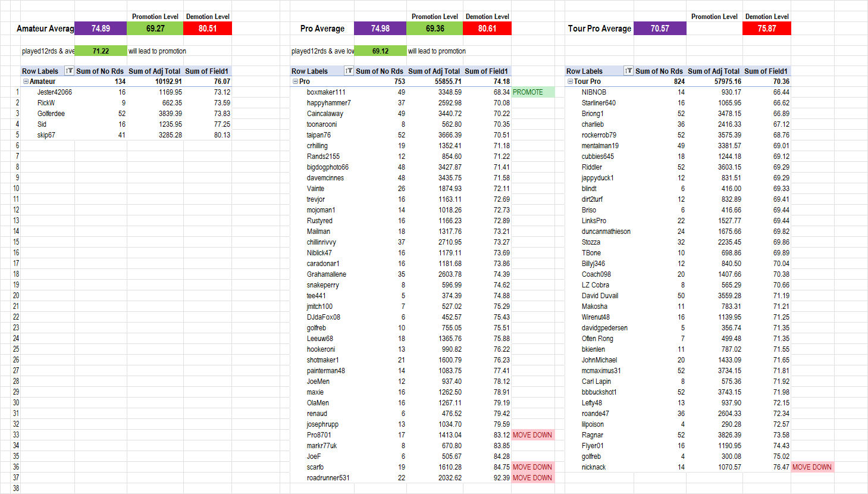Open the Tour Pro Row Labels filter
868x494 pixels.
point(628,71)
